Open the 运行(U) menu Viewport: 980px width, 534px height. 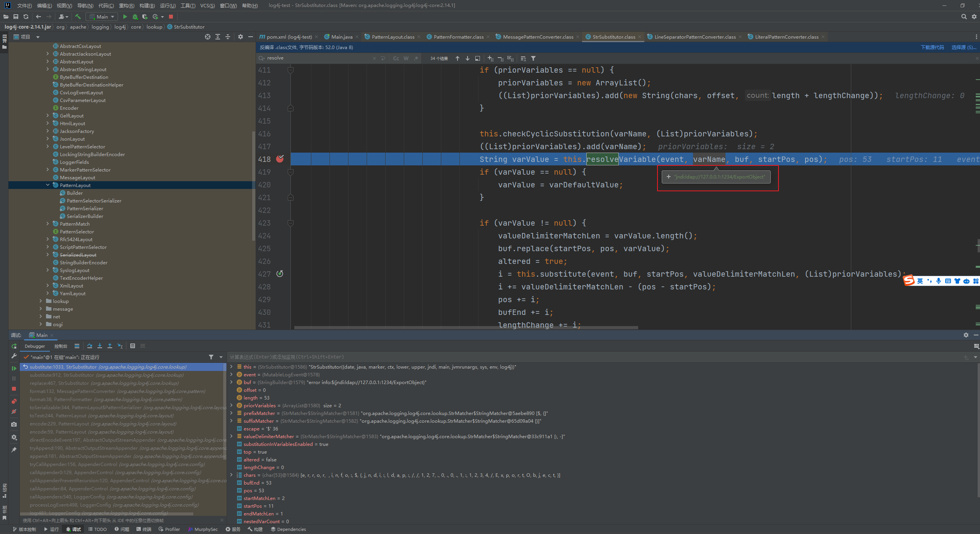point(167,5)
